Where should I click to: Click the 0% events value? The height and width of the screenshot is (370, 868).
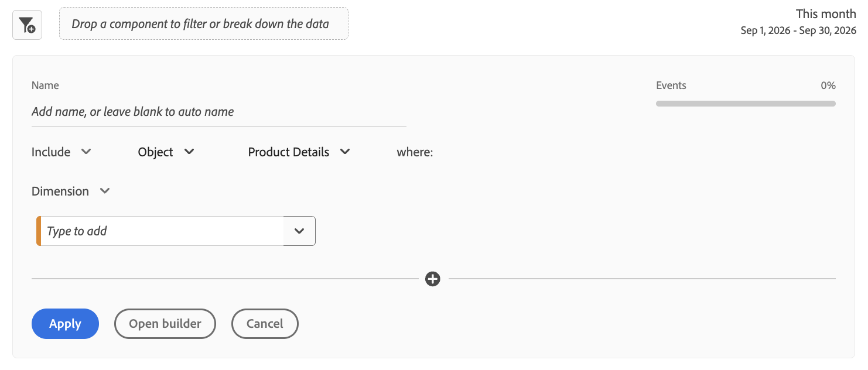[828, 85]
